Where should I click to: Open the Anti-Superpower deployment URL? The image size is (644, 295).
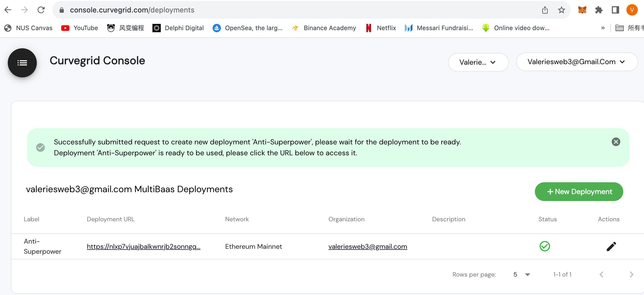point(143,246)
